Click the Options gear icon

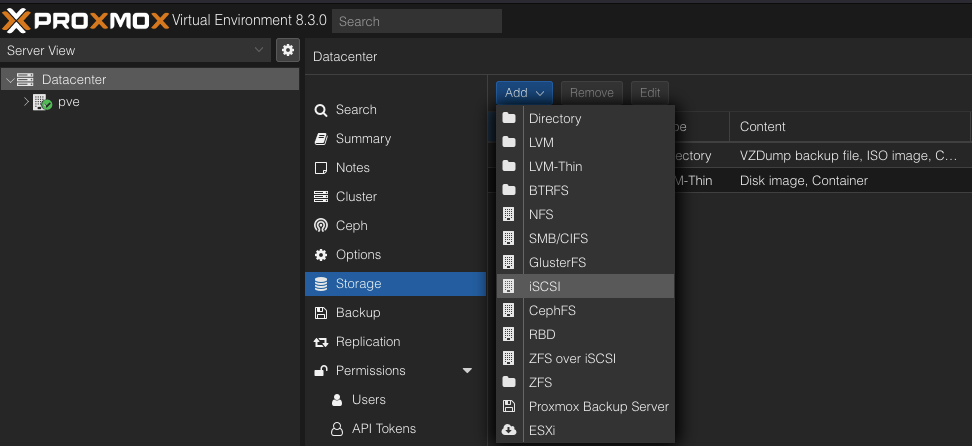[320, 255]
